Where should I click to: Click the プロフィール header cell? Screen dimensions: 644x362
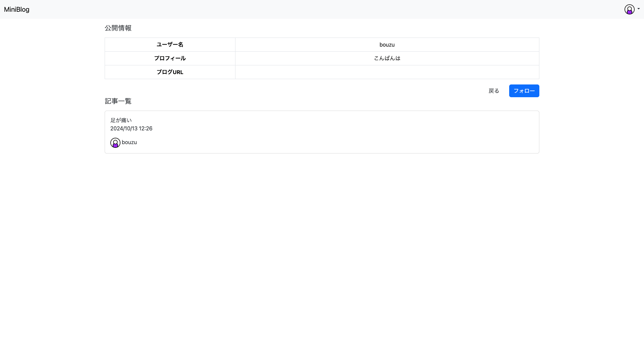pyautogui.click(x=170, y=58)
